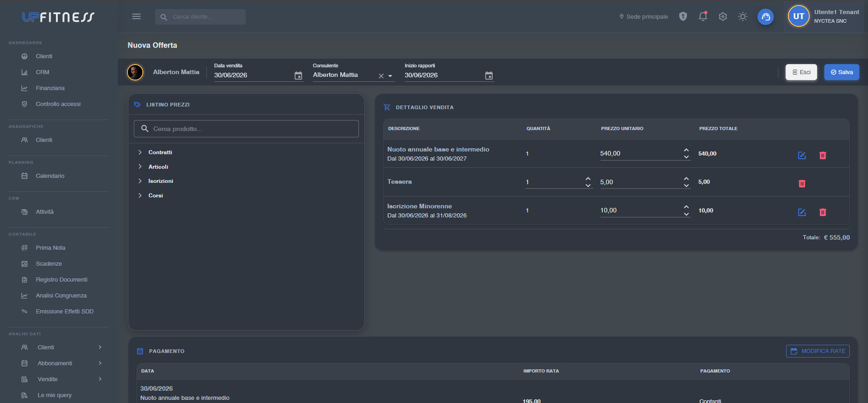Decrease Iscrizione Minorenne unit price
868x403 pixels.
(686, 214)
